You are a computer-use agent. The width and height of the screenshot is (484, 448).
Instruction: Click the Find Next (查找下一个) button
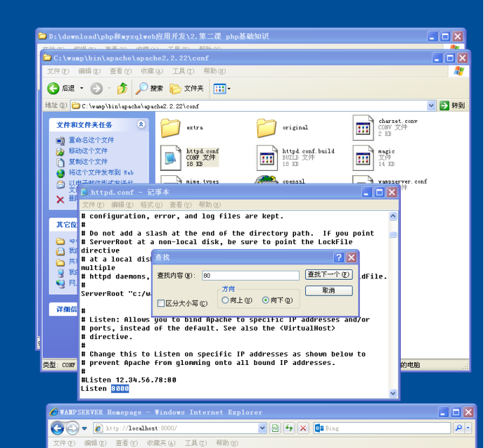(329, 274)
